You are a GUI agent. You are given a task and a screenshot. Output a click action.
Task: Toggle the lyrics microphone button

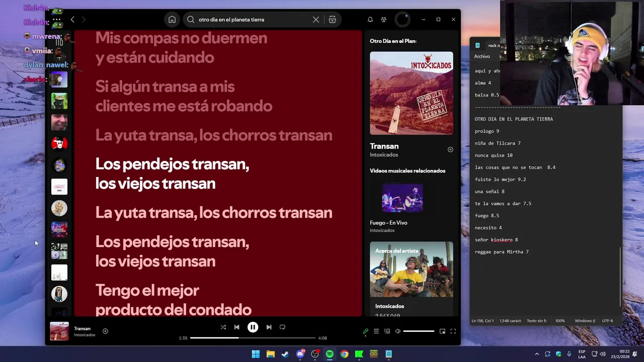tap(366, 331)
